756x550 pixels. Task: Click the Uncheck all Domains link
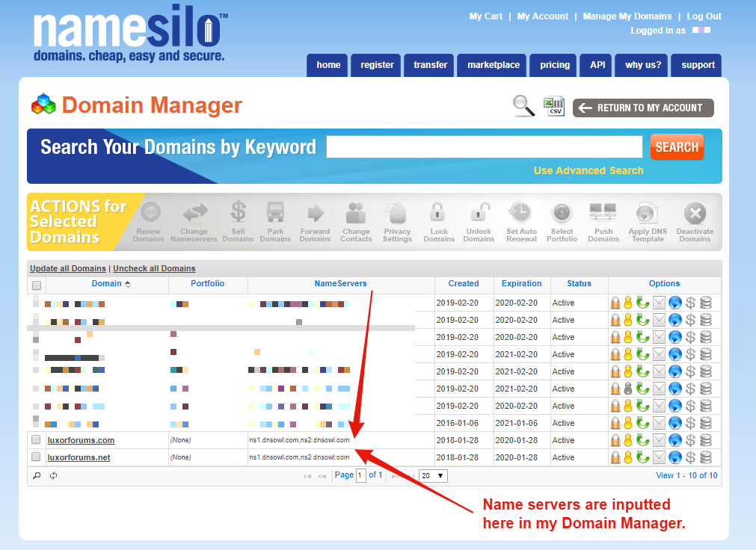(x=154, y=268)
